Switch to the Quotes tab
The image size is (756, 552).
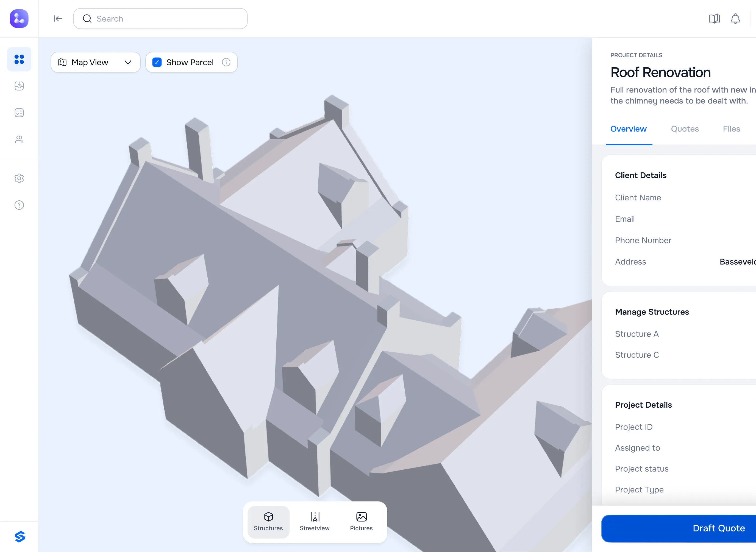tap(685, 129)
